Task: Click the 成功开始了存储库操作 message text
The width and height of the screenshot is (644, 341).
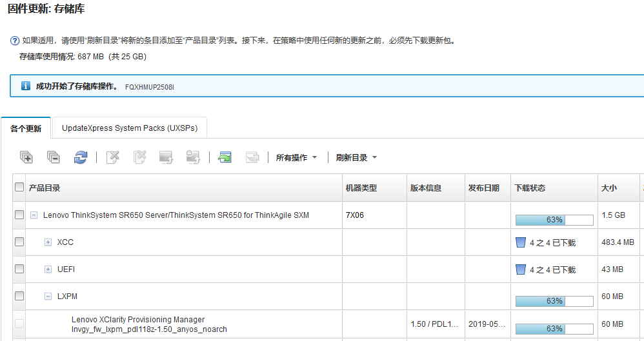Action: point(77,86)
